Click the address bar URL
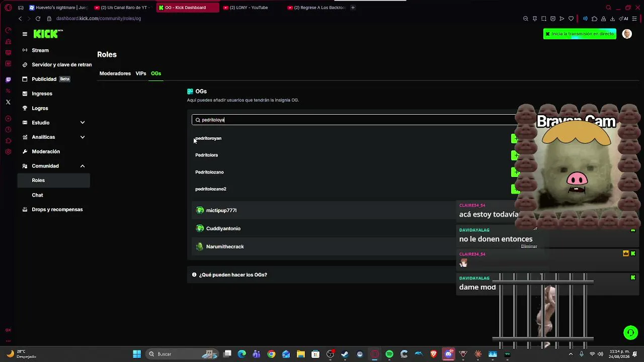Viewport: 644px width, 362px height. (99, 19)
